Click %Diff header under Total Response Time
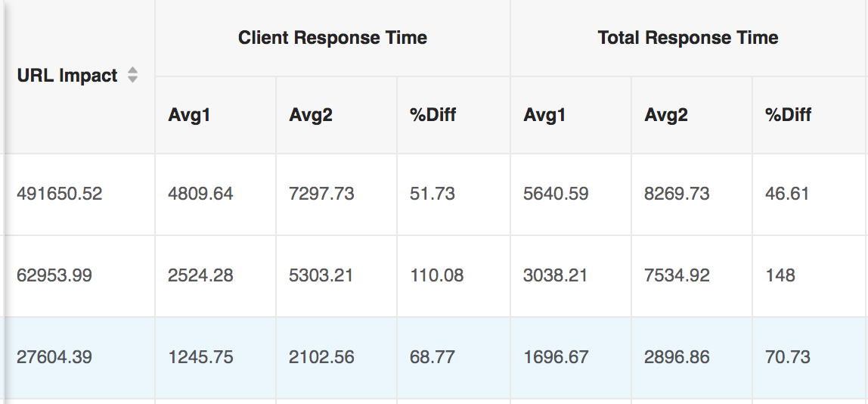This screenshot has width=868, height=404. pos(789,115)
